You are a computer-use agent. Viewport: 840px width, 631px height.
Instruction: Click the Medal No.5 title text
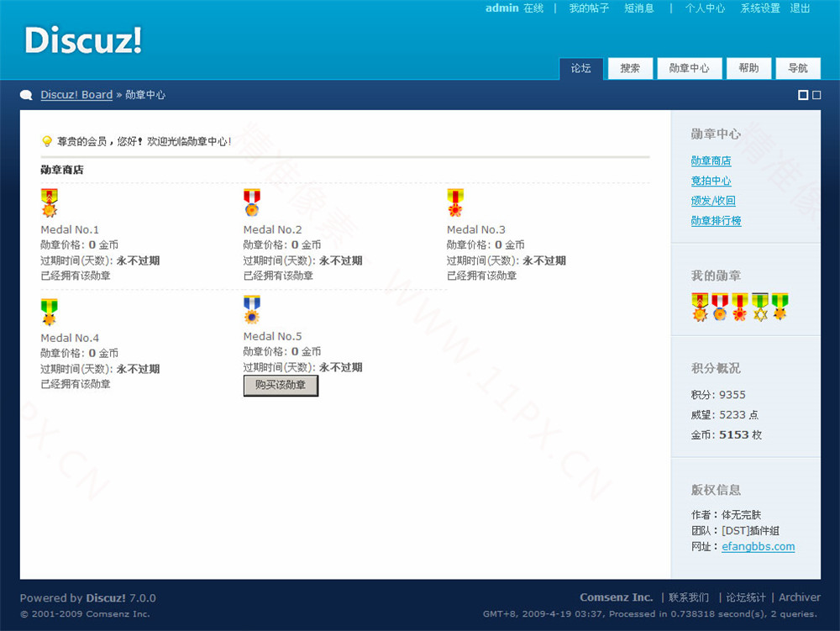click(273, 336)
